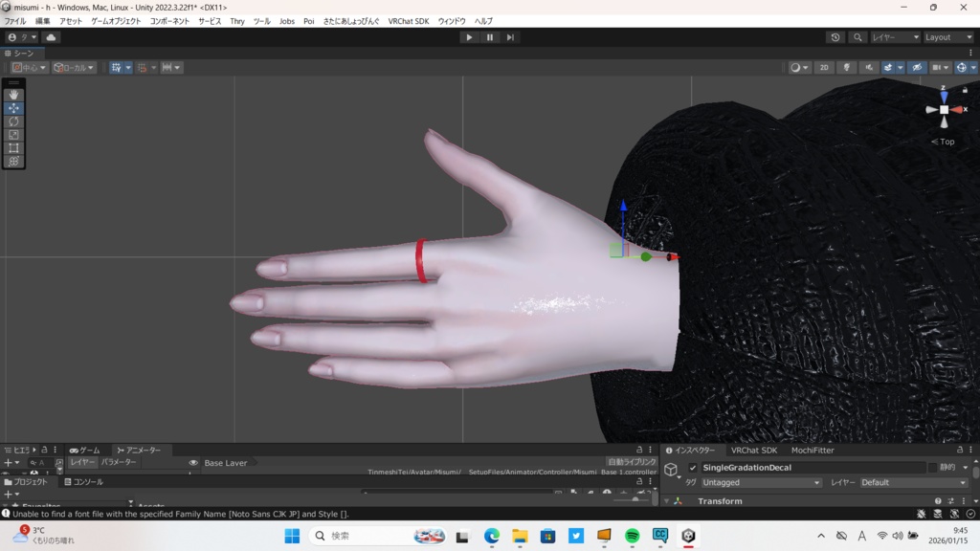
Task: Open snap increment settings dropdown
Action: pos(170,68)
